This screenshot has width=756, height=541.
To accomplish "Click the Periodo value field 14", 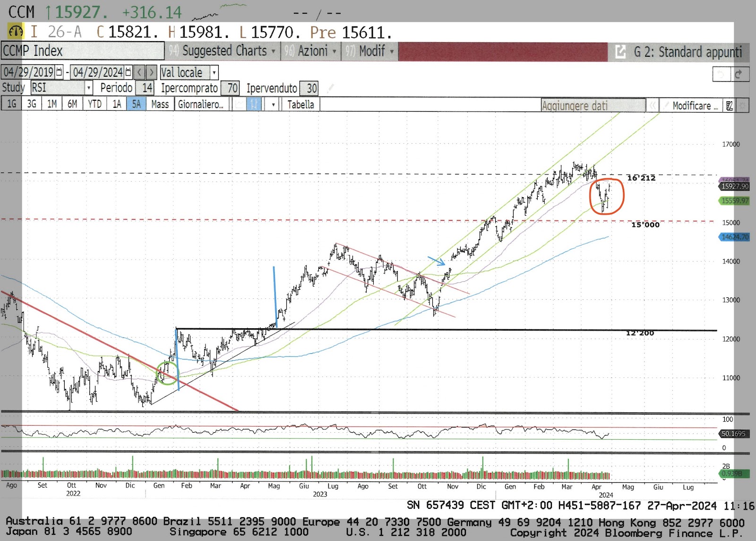I will 145,88.
